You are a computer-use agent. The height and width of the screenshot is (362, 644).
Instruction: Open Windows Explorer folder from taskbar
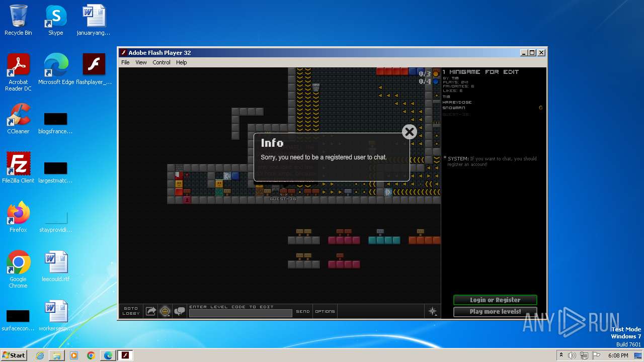(57, 355)
